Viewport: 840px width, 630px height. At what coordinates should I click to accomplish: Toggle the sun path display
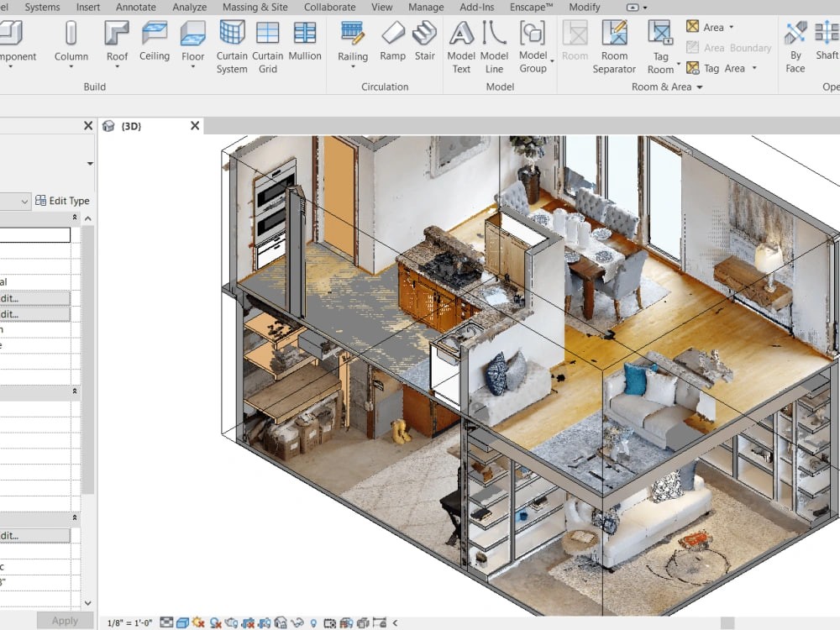[197, 622]
